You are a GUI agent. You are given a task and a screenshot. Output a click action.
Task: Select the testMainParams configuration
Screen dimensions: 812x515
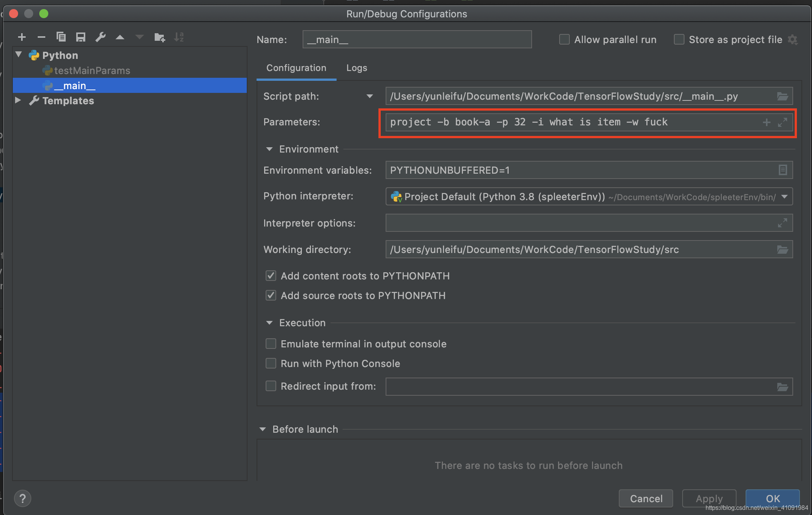pyautogui.click(x=91, y=70)
